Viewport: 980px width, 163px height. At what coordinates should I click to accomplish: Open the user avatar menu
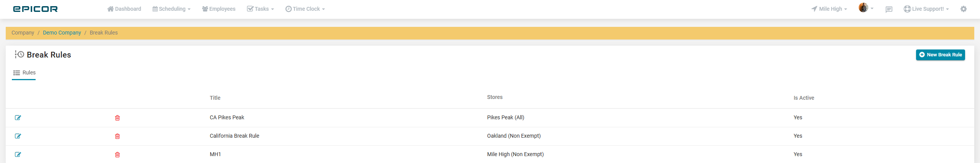tap(866, 8)
